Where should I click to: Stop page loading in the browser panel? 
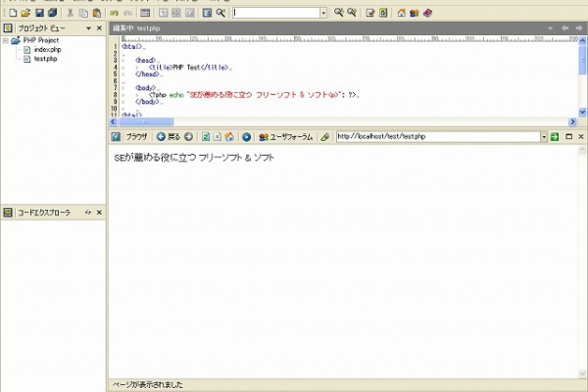click(x=218, y=137)
